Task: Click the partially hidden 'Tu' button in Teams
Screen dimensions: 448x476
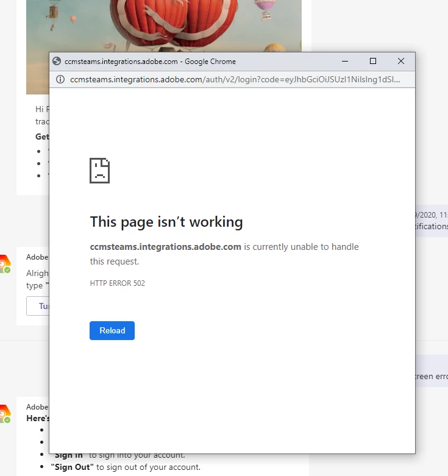Action: 38,306
